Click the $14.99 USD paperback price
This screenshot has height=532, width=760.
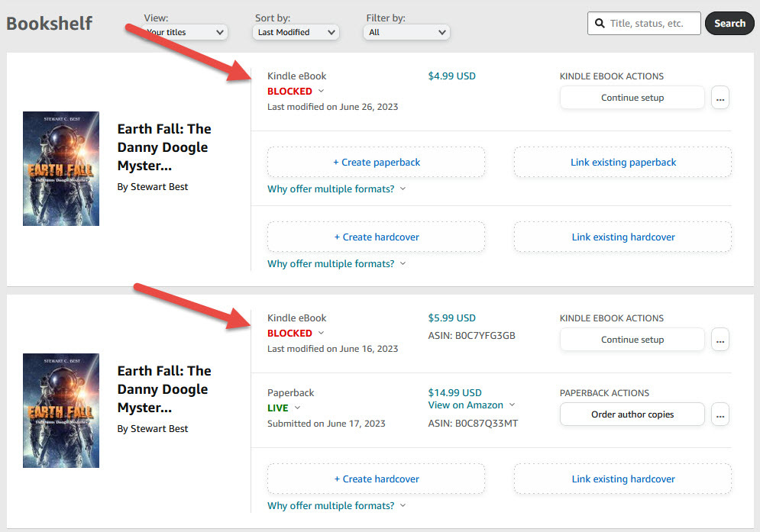[454, 392]
